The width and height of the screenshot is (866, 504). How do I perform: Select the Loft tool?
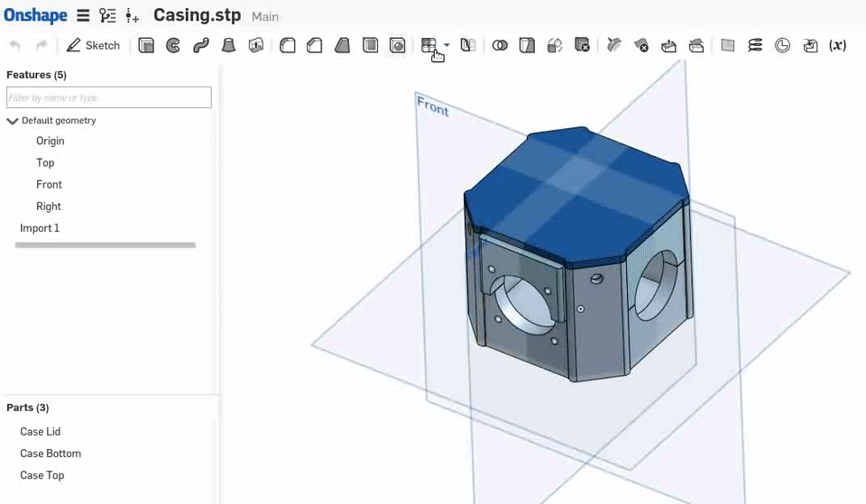click(x=228, y=45)
